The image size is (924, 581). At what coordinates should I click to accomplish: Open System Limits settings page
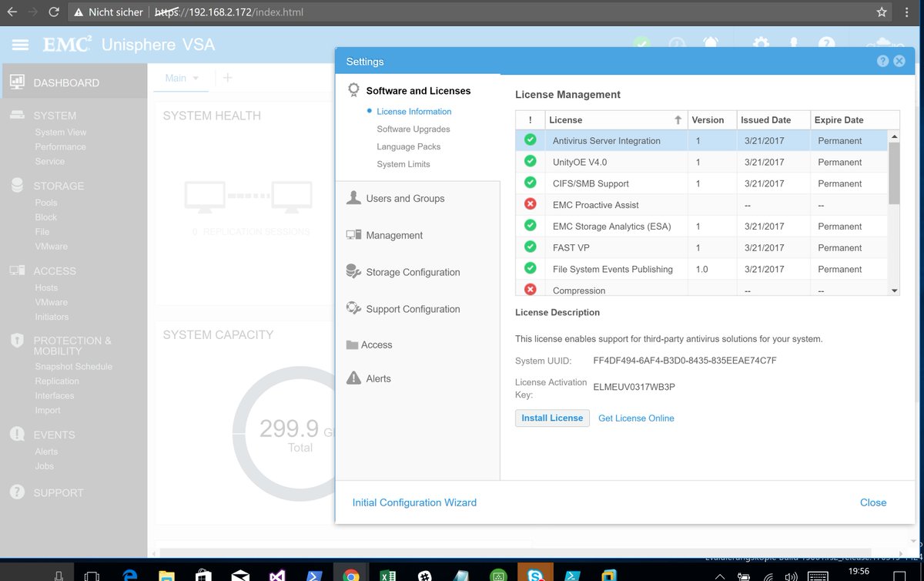403,164
